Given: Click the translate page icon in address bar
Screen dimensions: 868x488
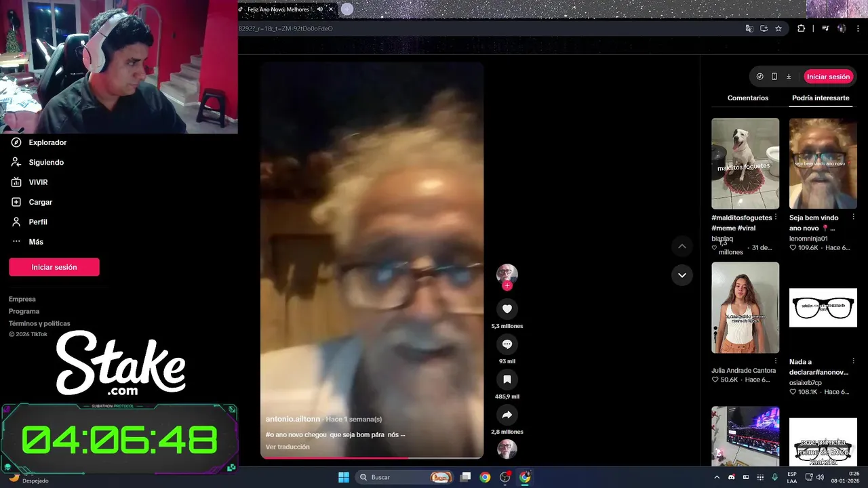Looking at the screenshot, I should click(x=749, y=28).
